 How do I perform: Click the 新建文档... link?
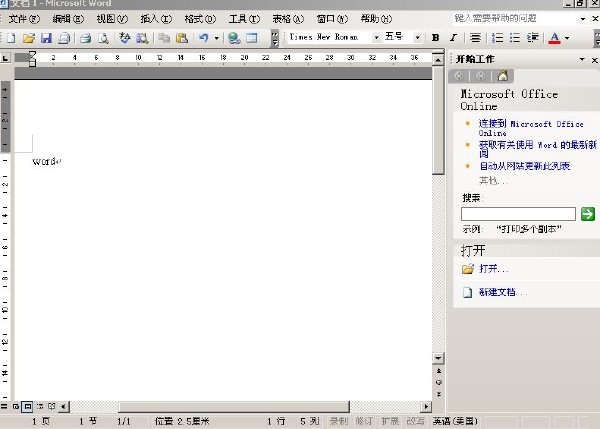(x=502, y=292)
